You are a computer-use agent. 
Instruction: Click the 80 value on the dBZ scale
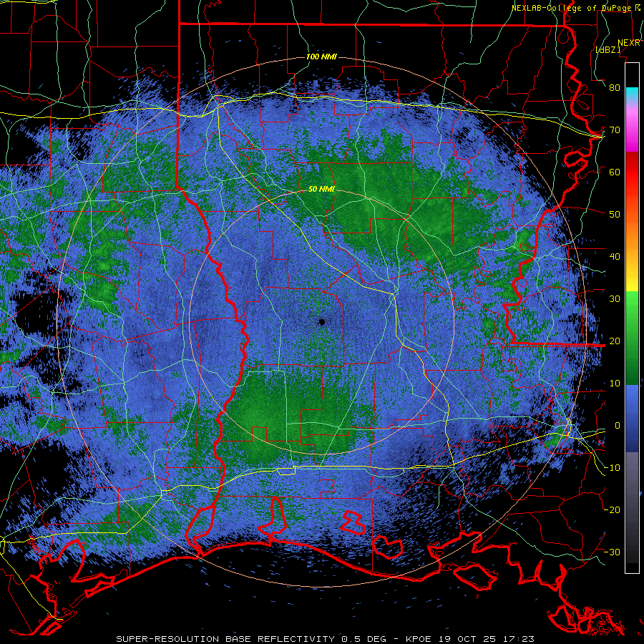pos(615,88)
